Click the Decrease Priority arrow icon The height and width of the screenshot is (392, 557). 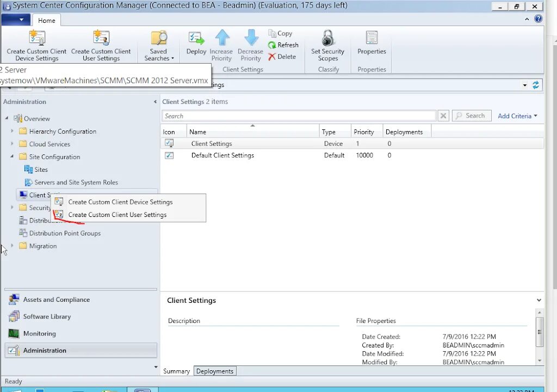click(251, 38)
